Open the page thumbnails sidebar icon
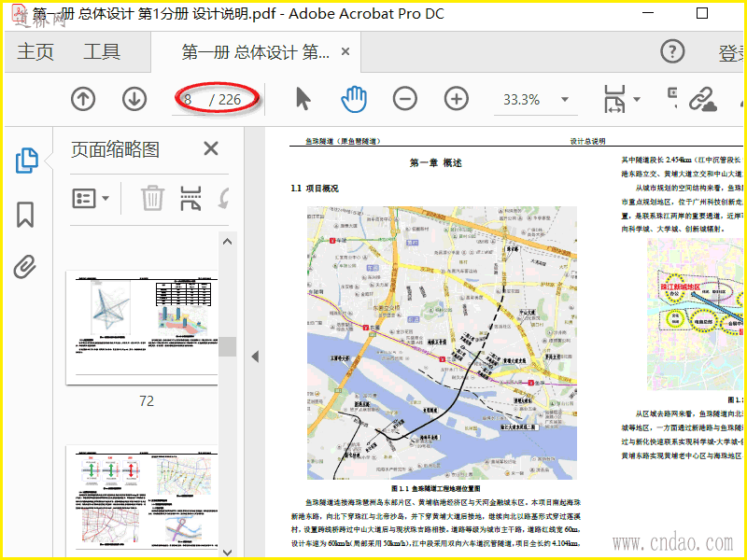 (x=27, y=160)
